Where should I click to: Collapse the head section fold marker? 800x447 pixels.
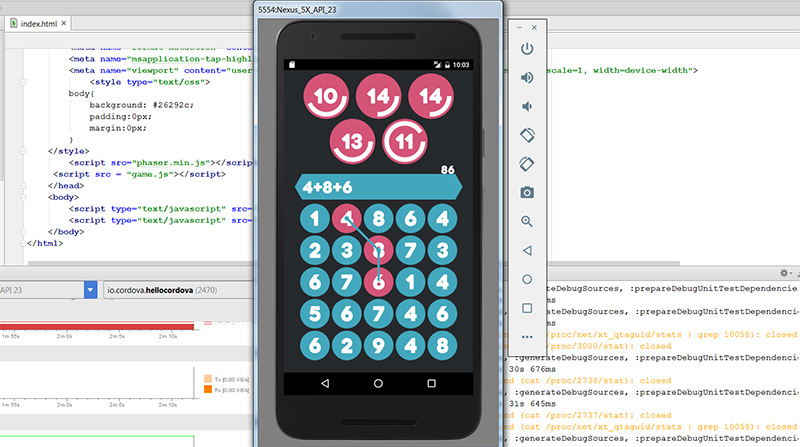coord(23,186)
